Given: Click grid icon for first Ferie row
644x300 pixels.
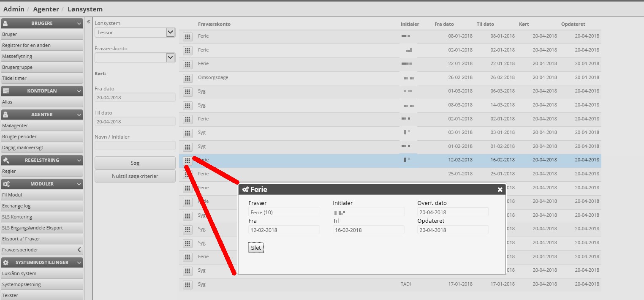Looking at the screenshot, I should tap(187, 37).
